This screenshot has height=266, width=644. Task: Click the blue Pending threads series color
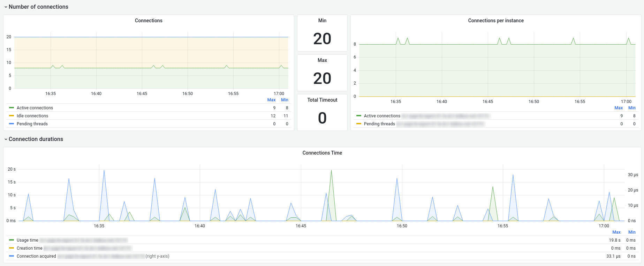(x=12, y=124)
